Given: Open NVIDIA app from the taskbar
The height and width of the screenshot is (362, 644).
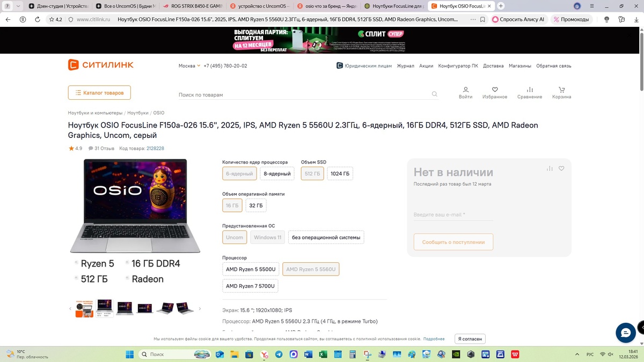Looking at the screenshot, I should [x=456, y=354].
